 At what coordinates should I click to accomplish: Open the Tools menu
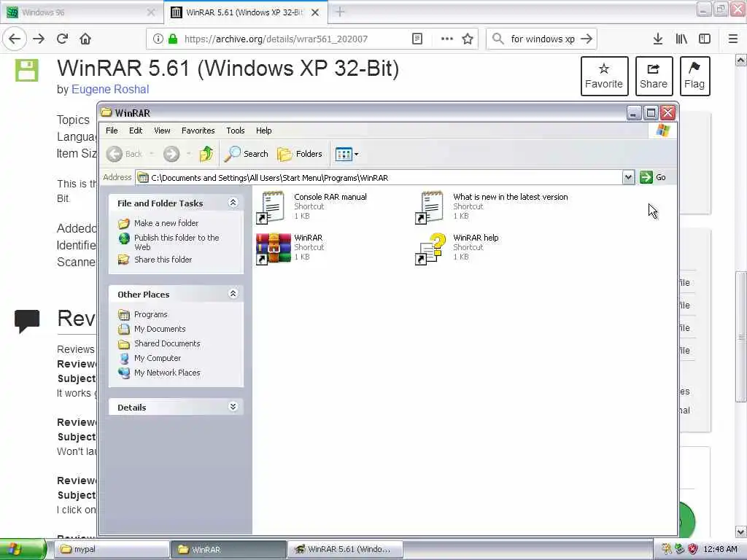pyautogui.click(x=236, y=131)
